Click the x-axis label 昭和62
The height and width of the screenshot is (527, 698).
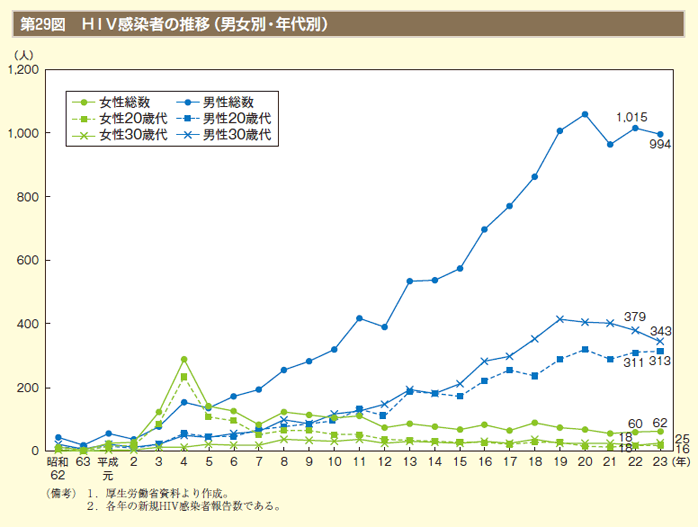[57, 468]
